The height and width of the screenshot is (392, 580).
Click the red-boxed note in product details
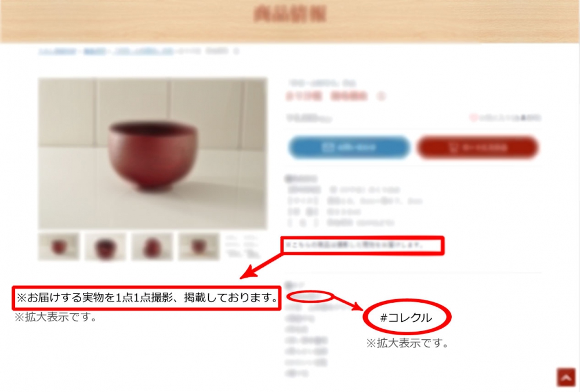[x=362, y=245]
